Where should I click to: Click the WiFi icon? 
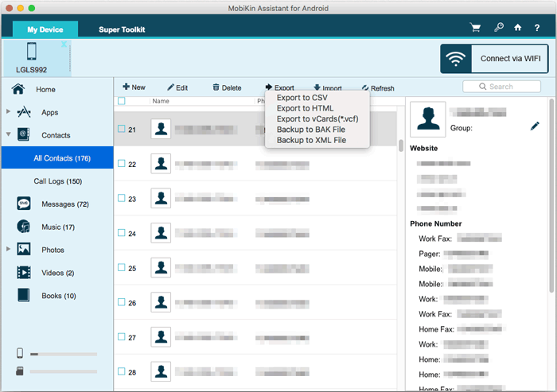pyautogui.click(x=456, y=59)
